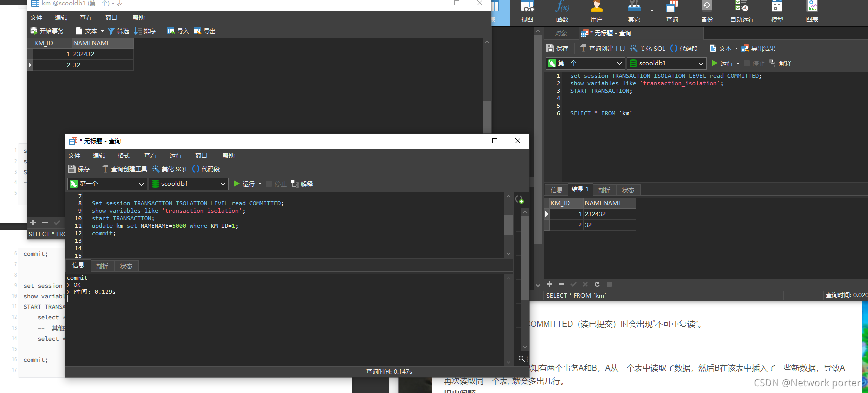Open 查询 (Query) in main toolbar

(x=672, y=12)
